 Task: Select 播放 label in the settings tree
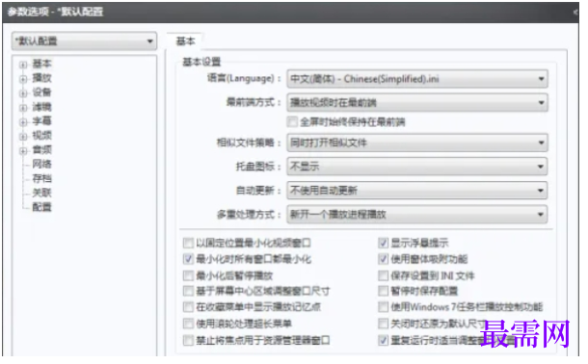(41, 78)
